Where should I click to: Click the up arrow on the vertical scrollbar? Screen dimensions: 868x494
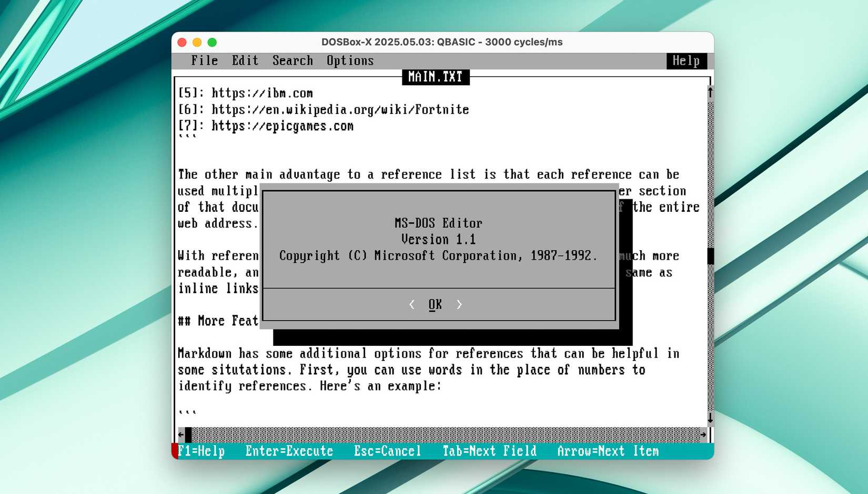(x=710, y=92)
